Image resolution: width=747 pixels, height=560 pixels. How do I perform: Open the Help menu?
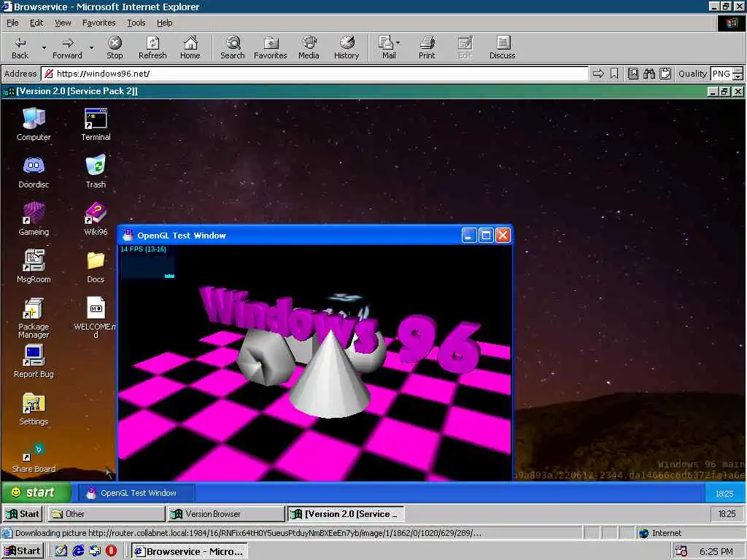point(164,23)
